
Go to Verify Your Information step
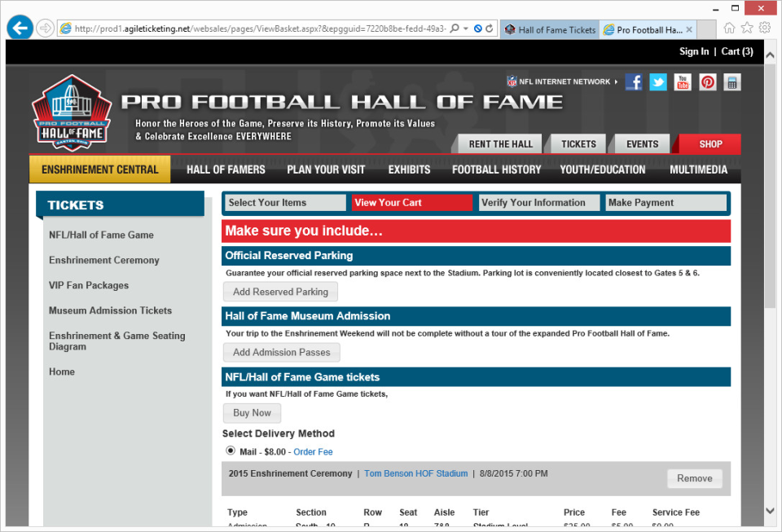(x=539, y=202)
